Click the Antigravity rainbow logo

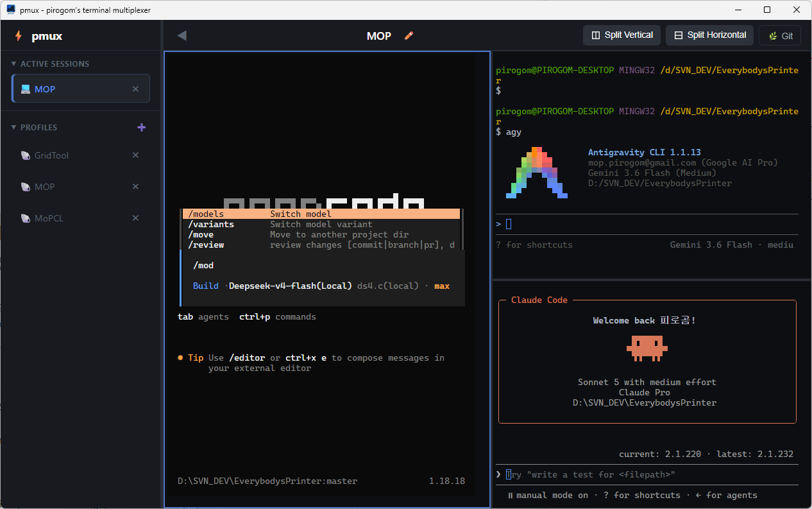click(537, 173)
